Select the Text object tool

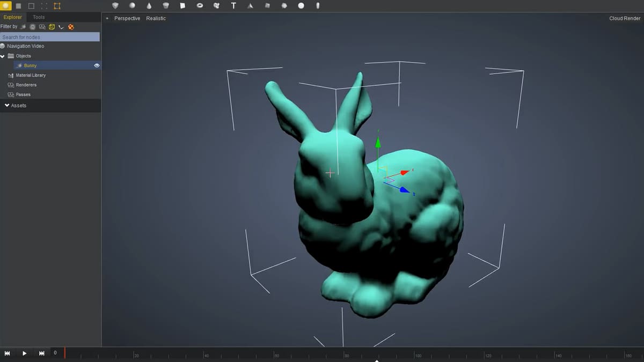coord(233,5)
